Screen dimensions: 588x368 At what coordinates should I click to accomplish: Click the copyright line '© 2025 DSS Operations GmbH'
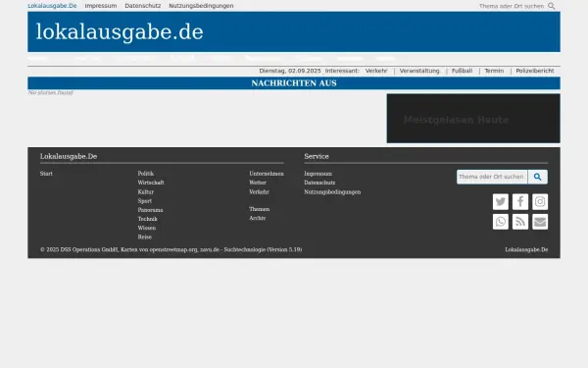(x=79, y=249)
